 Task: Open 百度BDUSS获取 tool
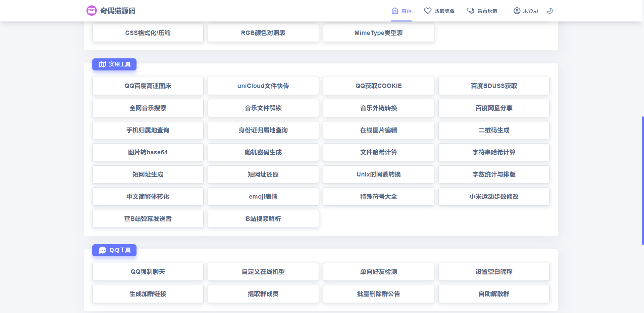pyautogui.click(x=494, y=86)
